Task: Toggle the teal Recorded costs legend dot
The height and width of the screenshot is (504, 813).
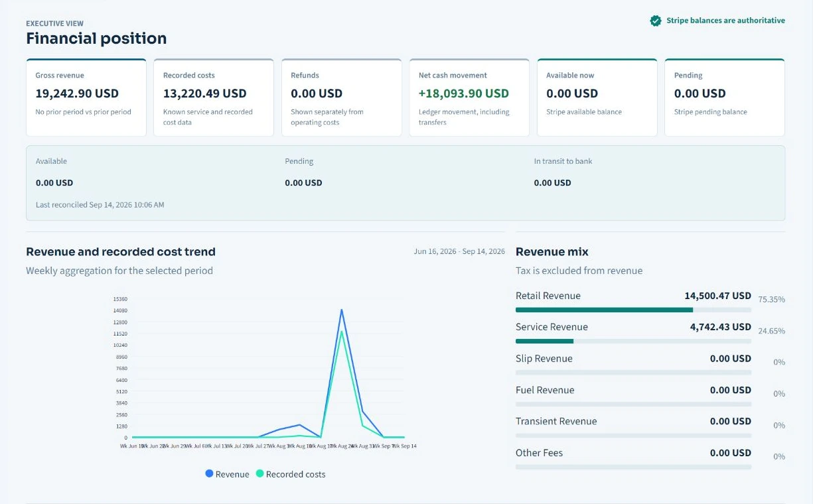Action: (x=260, y=474)
